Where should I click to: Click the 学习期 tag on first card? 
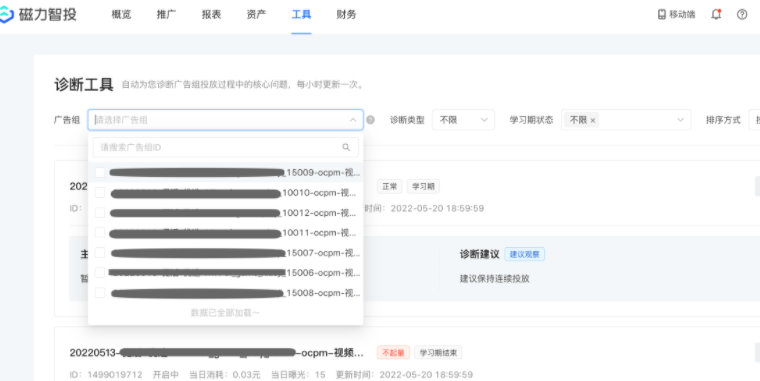point(423,186)
